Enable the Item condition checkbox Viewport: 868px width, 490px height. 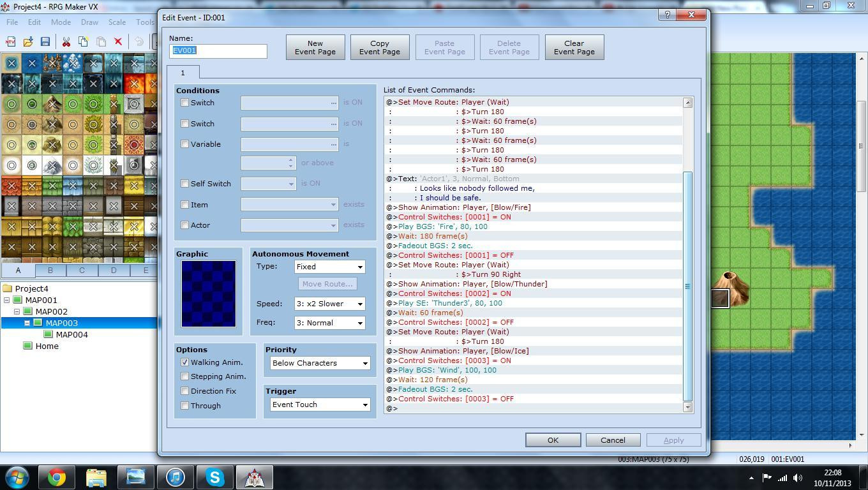click(x=185, y=205)
